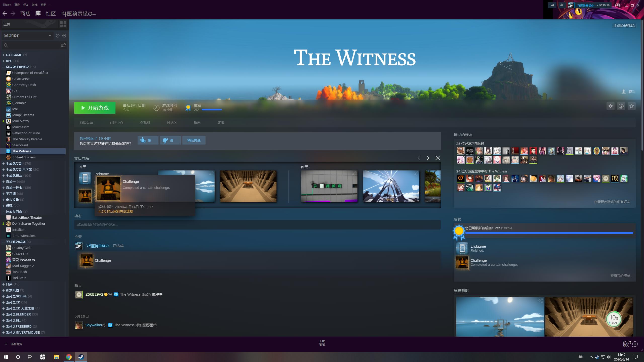Click the Add Game plus icon
This screenshot has height=362, width=644.
(6, 344)
